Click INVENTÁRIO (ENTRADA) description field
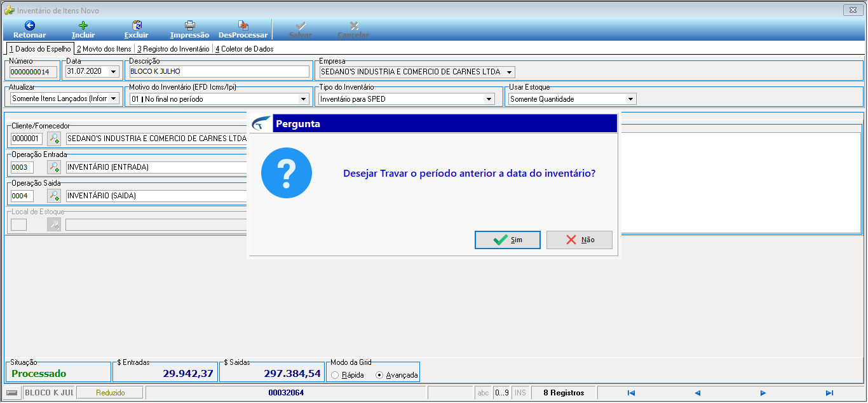This screenshot has height=403, width=868. click(156, 167)
